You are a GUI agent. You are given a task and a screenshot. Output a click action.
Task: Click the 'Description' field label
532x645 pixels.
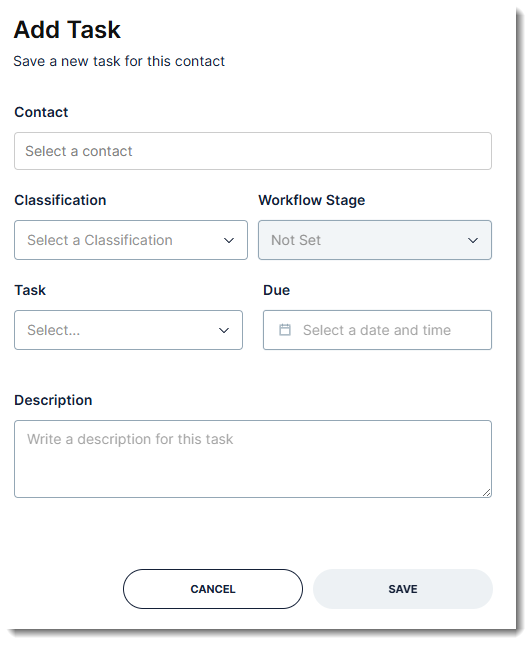point(53,400)
